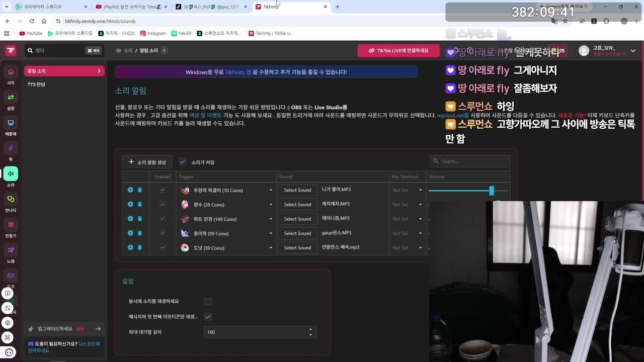Play the 우정의 목걸이 sound preview

point(130,190)
